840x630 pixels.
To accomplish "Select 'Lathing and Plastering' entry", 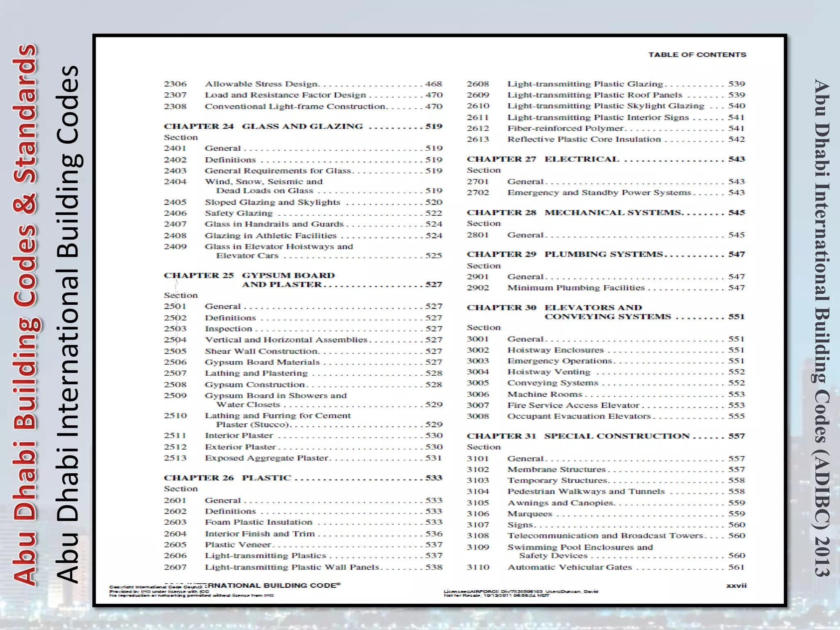I will pyautogui.click(x=303, y=373).
